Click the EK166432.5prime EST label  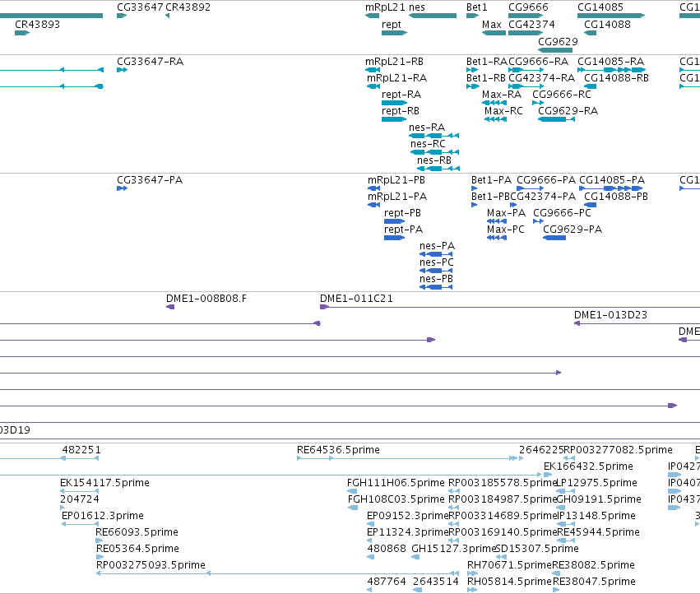[x=588, y=466]
